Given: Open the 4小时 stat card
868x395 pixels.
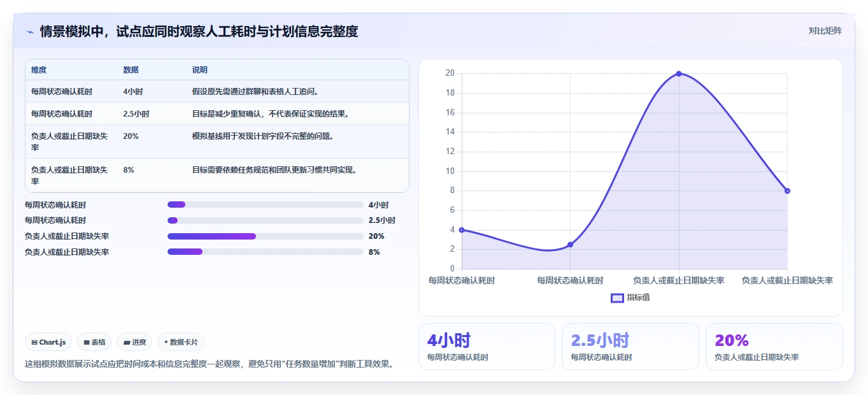Looking at the screenshot, I should [487, 347].
